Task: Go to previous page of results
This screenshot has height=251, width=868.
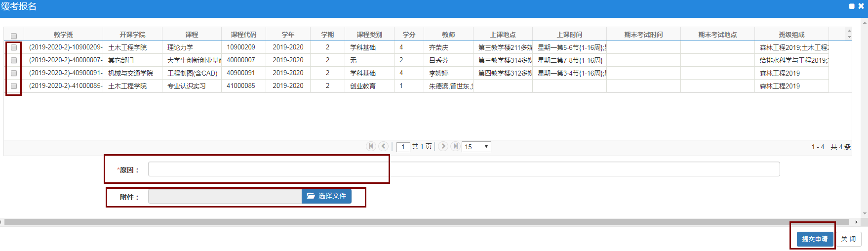Action: (384, 146)
